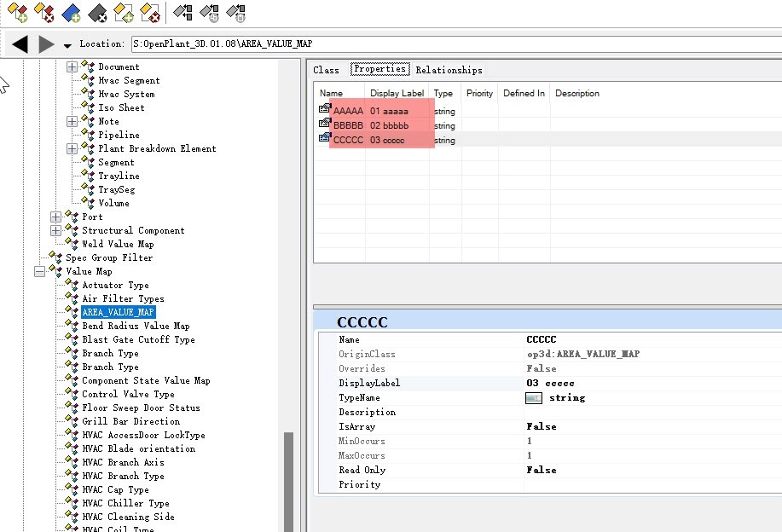Click the outlined yellow add icon with green plus
This screenshot has width=782, height=532.
click(124, 12)
